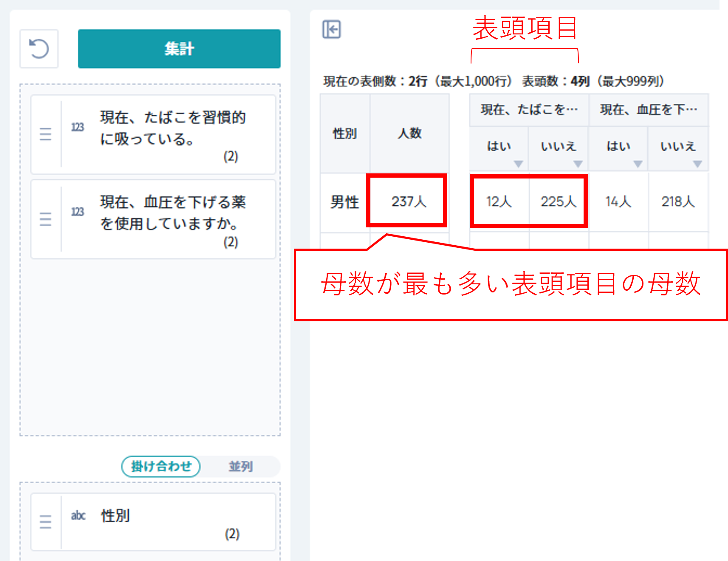Image resolution: width=728 pixels, height=561 pixels.
Task: Open dropdown under first いいえ column (たばこ)
Action: pyautogui.click(x=578, y=164)
